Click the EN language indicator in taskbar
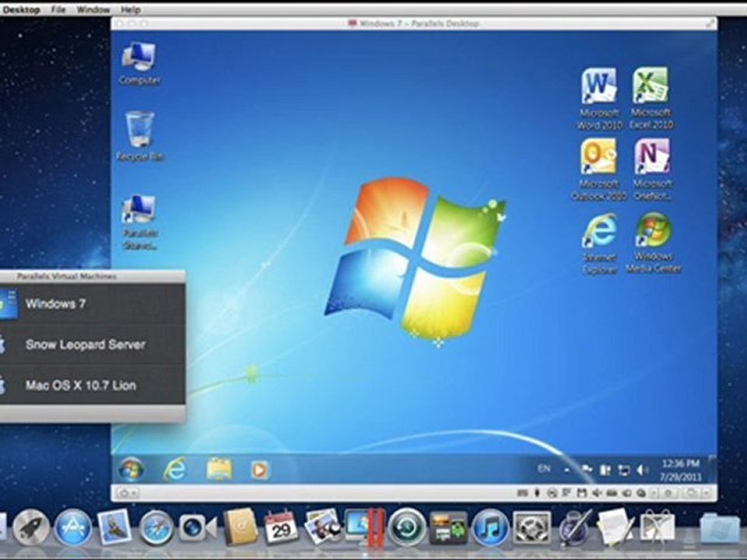Viewport: 747px width, 560px height. [544, 469]
